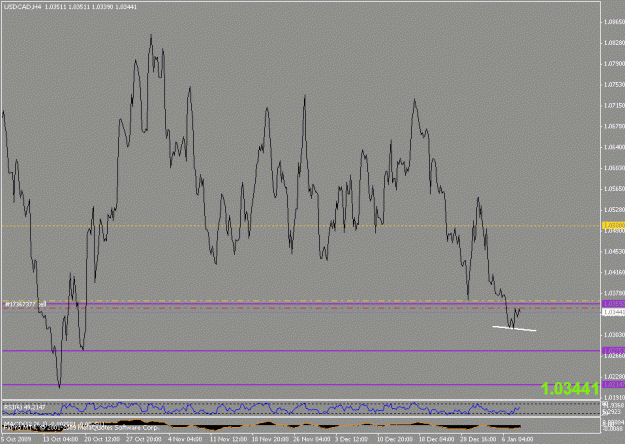Click the 20 Oct 12:00 date label
The height and width of the screenshot is (444, 625).
tap(100, 440)
